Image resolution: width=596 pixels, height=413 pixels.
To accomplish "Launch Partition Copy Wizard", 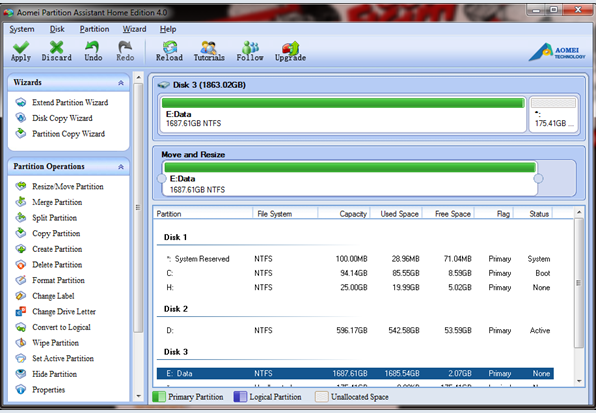I will 68,134.
